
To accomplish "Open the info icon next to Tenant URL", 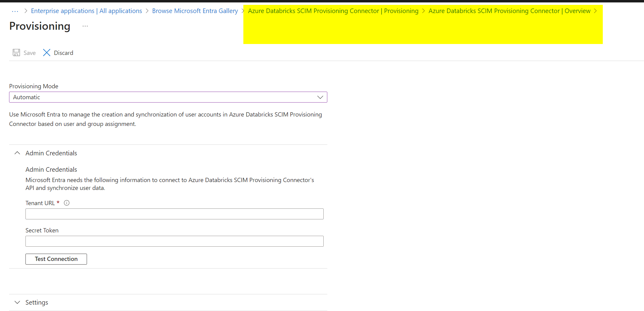I will [67, 203].
